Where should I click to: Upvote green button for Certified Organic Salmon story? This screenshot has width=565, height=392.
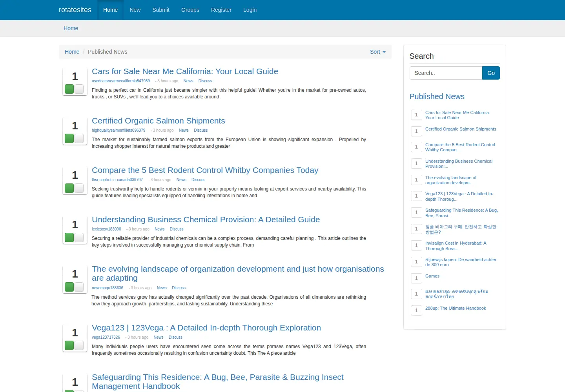pyautogui.click(x=69, y=138)
